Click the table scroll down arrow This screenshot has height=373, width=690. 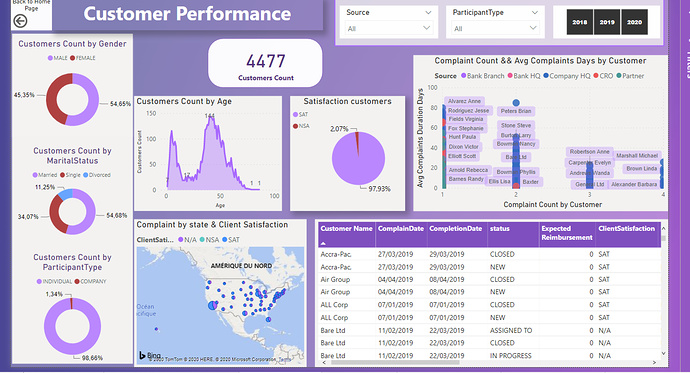(664, 353)
